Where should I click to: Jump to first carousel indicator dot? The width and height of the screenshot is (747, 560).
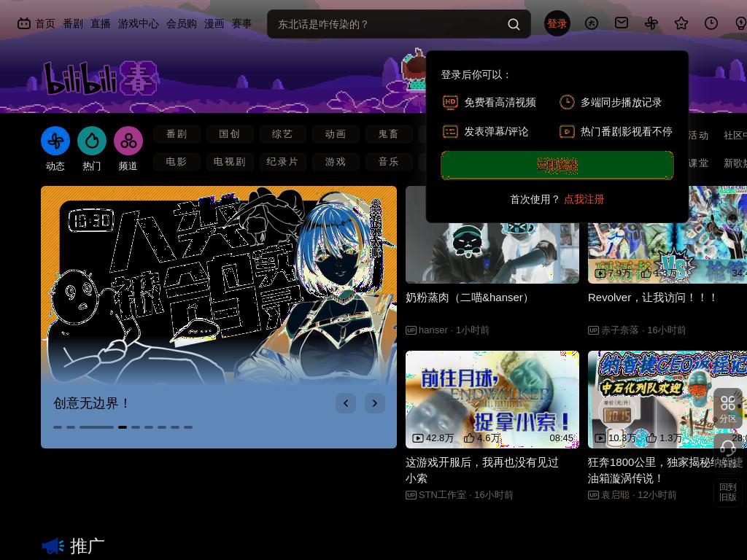58,427
